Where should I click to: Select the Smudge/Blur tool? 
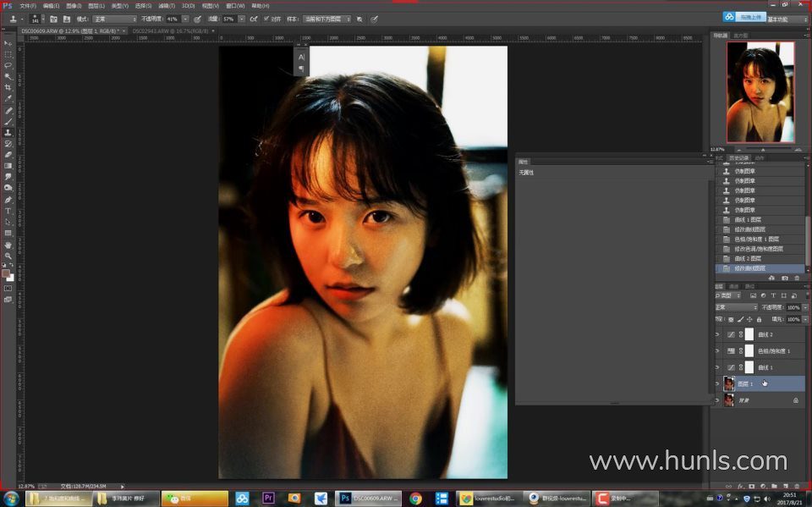coord(8,177)
